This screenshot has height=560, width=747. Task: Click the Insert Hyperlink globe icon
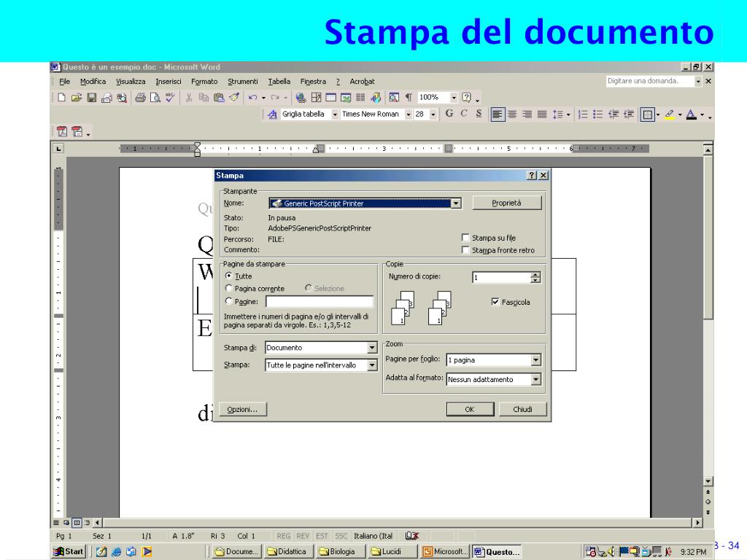tap(301, 98)
